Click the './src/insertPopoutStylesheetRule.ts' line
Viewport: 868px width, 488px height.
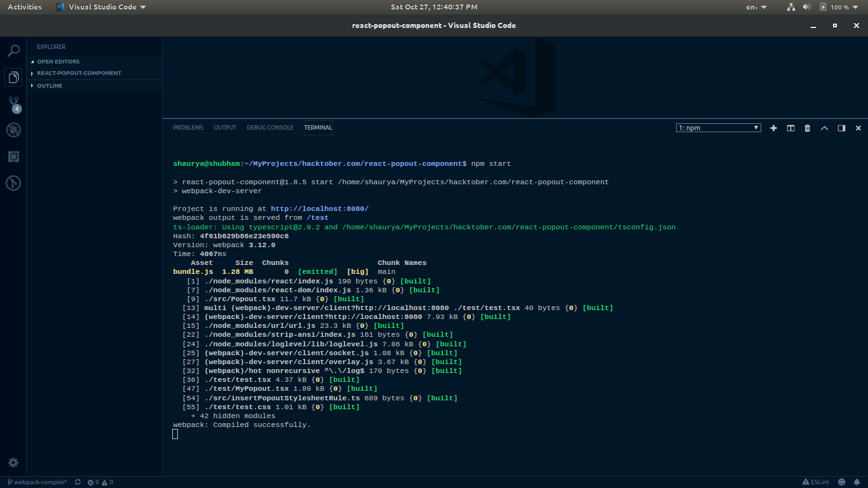click(x=320, y=398)
